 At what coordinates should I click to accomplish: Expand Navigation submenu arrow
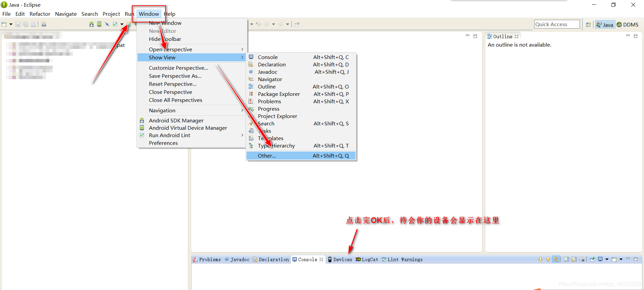242,110
